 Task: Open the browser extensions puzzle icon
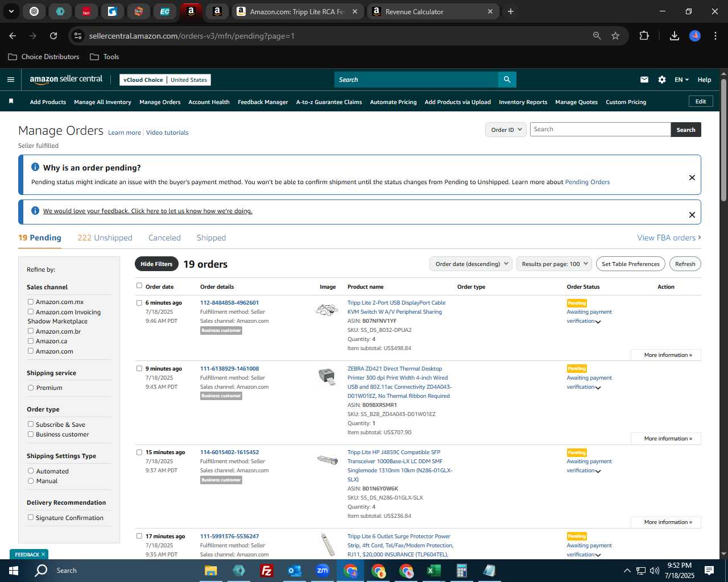click(644, 36)
